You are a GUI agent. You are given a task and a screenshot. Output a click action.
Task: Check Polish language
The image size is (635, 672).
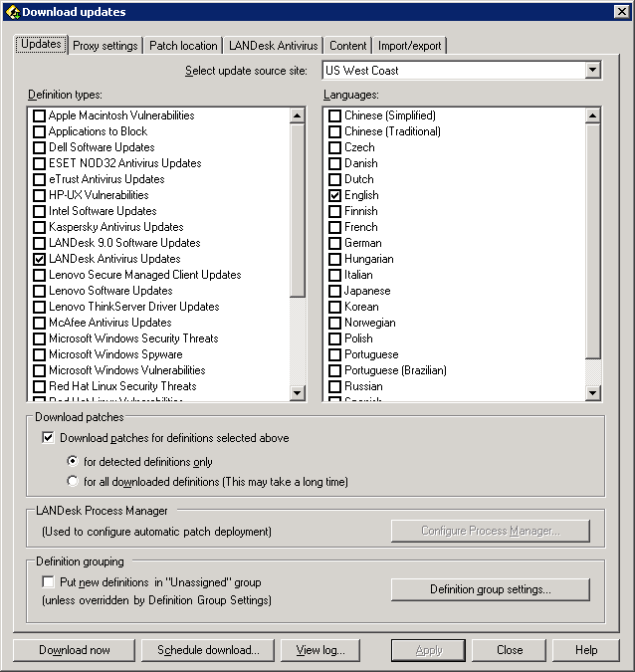pyautogui.click(x=334, y=338)
